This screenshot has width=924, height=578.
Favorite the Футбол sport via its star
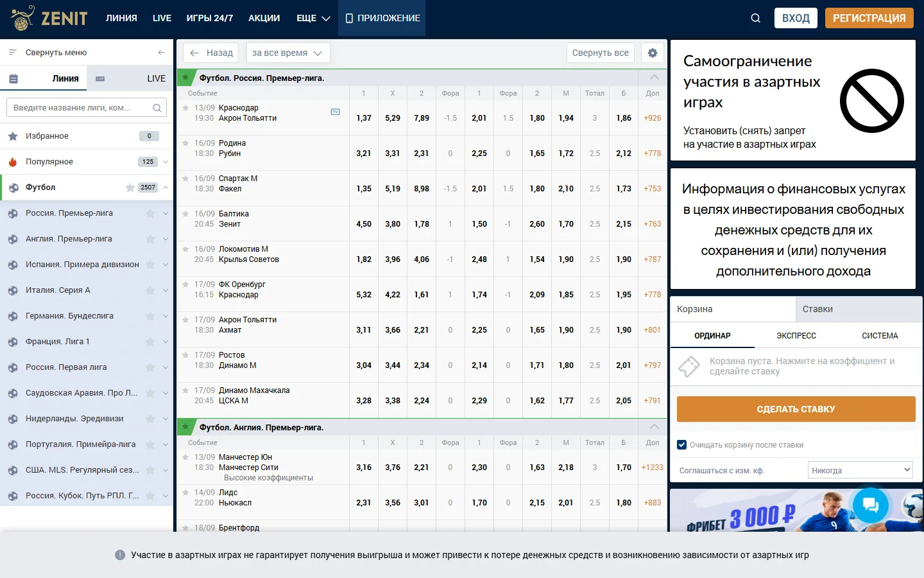click(x=130, y=188)
